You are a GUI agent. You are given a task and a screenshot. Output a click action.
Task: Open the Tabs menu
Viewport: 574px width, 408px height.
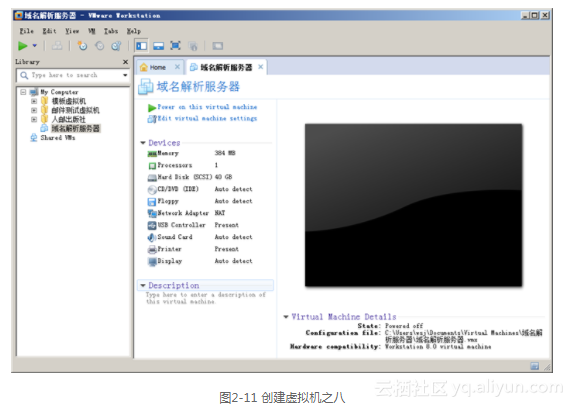tap(111, 31)
